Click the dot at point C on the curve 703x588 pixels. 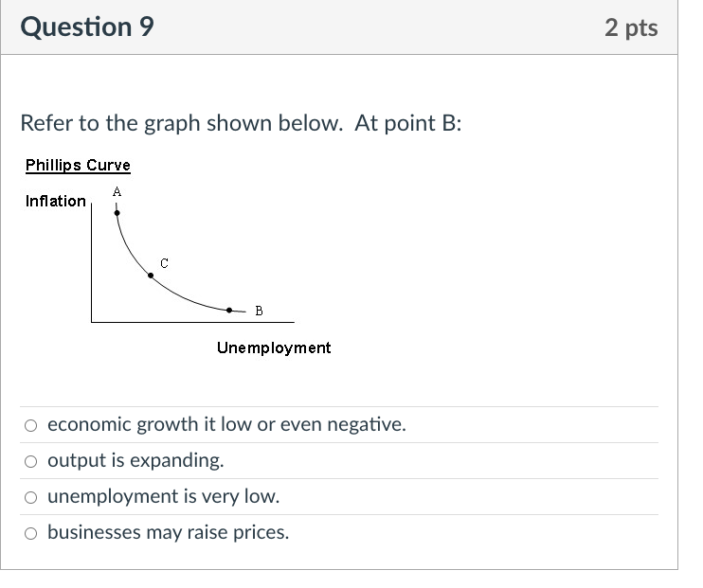(150, 276)
